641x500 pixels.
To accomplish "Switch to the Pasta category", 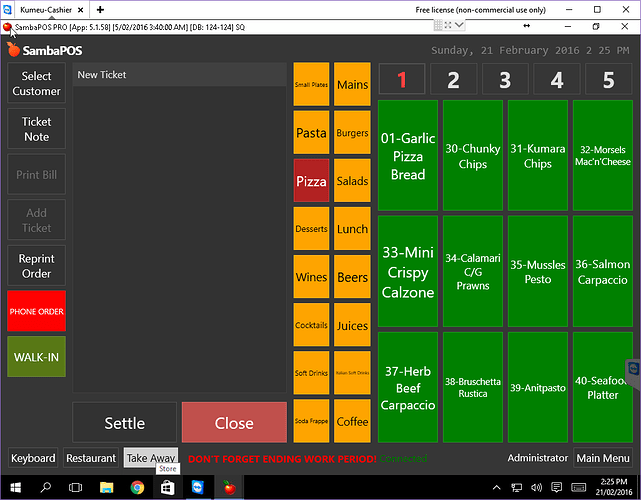I will point(311,133).
